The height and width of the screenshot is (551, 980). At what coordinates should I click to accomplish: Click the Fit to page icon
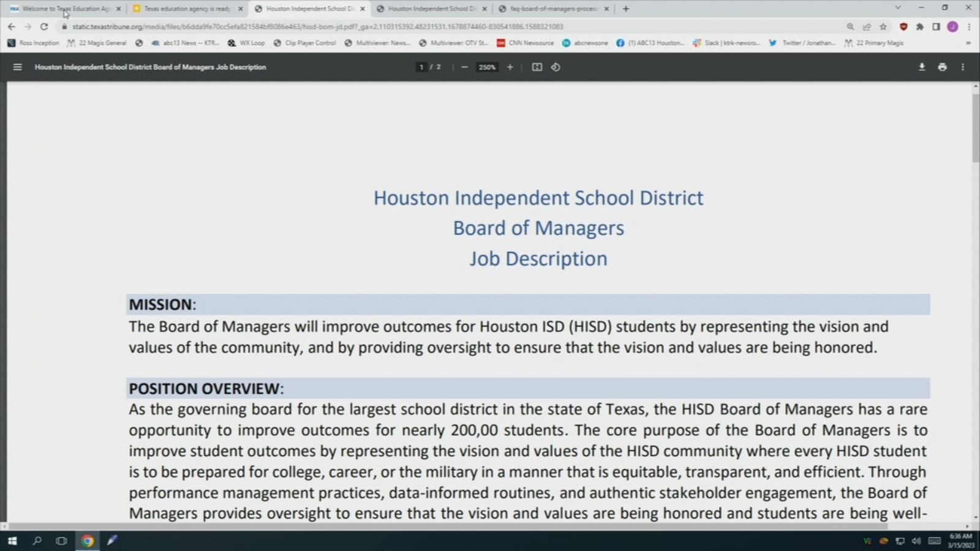coord(536,67)
